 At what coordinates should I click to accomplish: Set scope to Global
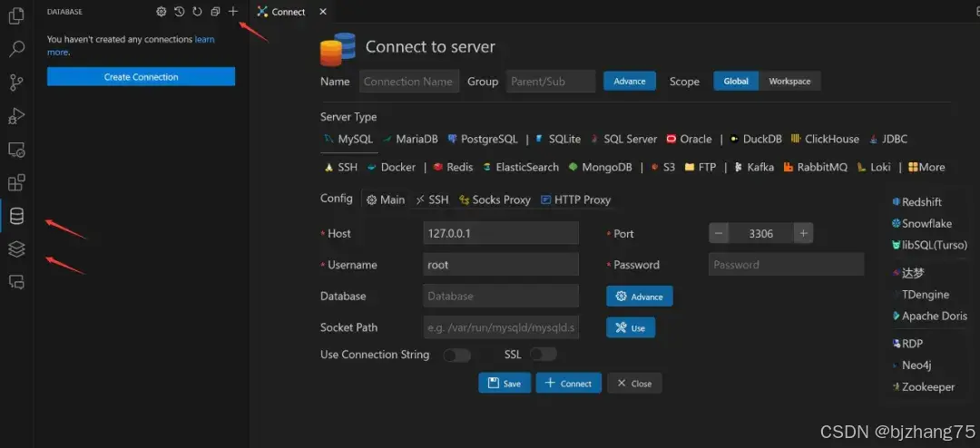(736, 82)
